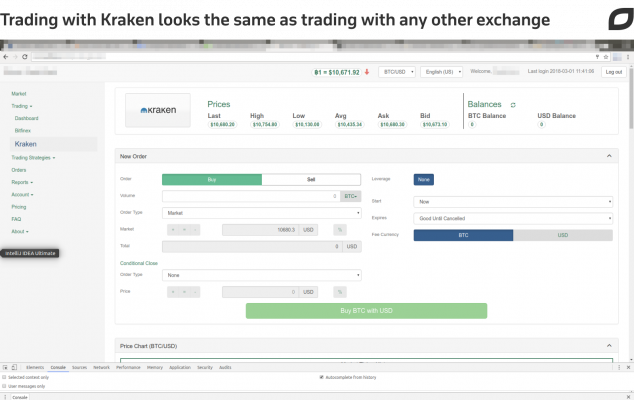Click the Log out button
The image size is (634, 400).
point(614,72)
